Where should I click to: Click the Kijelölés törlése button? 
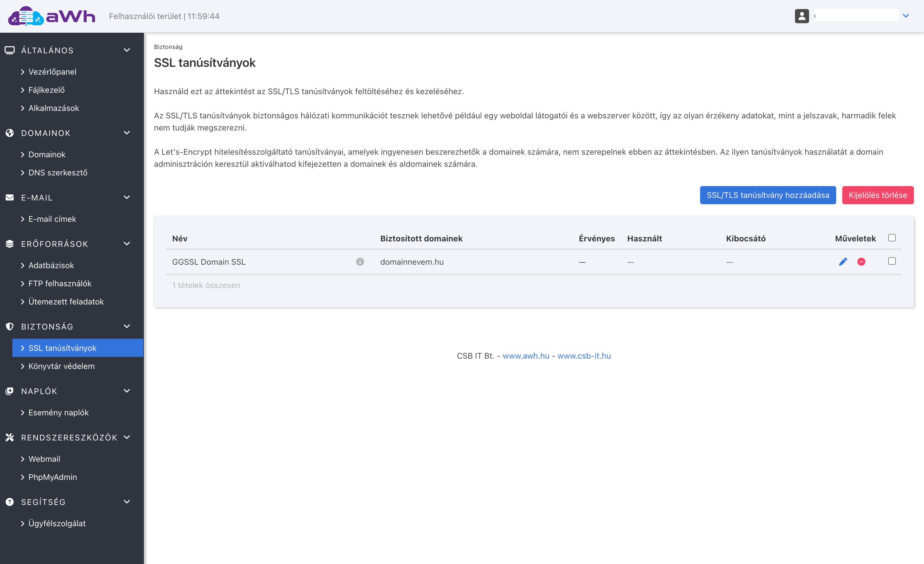877,195
